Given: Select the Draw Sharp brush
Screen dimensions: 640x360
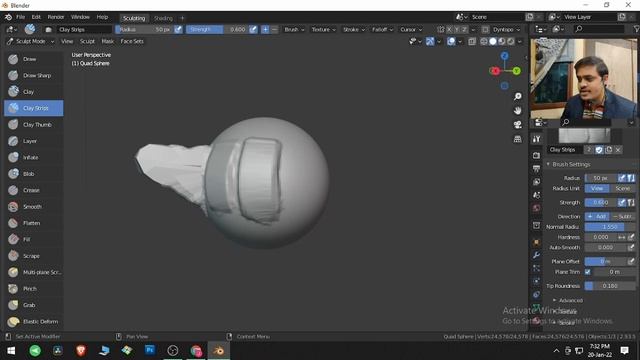Looking at the screenshot, I should point(33,76).
